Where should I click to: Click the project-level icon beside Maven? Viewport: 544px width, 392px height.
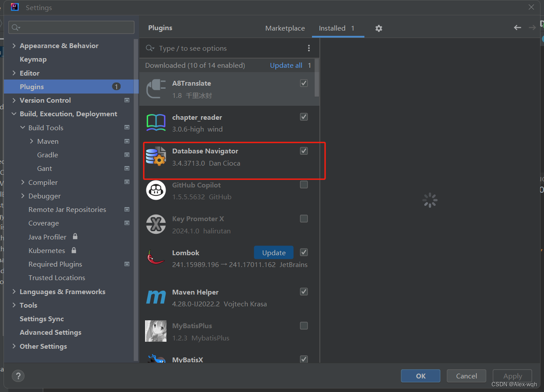(127, 141)
